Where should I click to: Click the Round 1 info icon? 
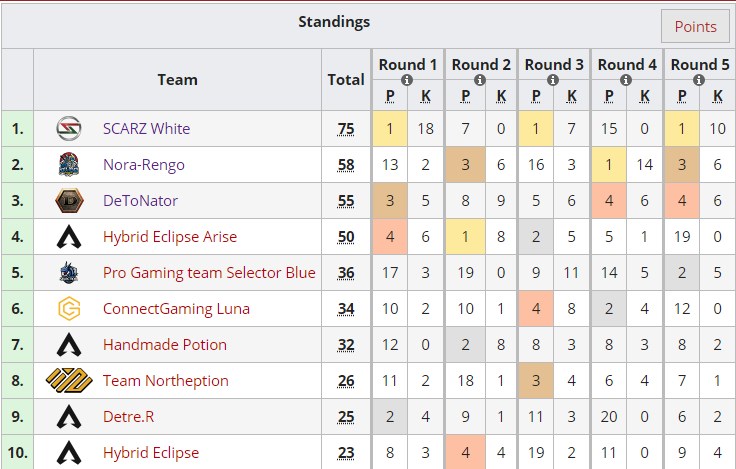pos(407,80)
